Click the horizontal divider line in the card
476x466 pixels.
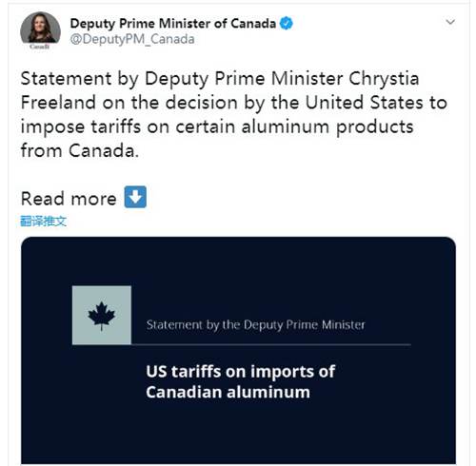pos(242,344)
